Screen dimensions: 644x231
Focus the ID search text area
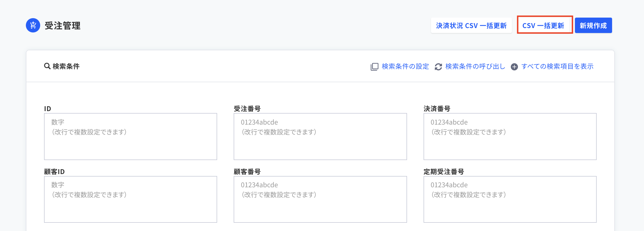(x=130, y=136)
